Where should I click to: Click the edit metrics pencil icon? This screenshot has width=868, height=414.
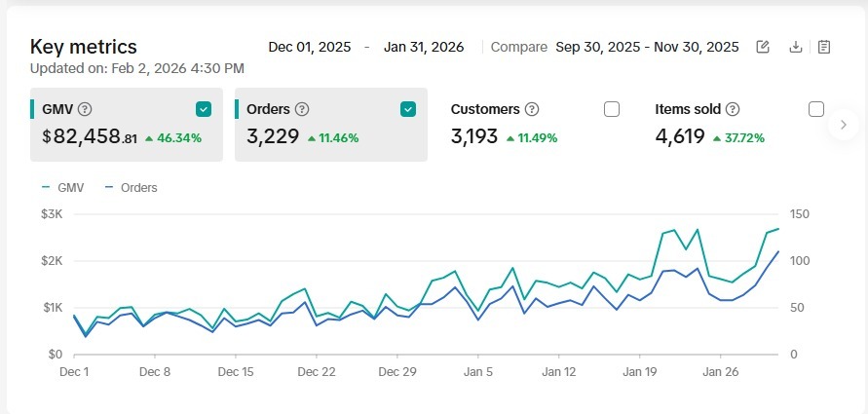tap(764, 47)
